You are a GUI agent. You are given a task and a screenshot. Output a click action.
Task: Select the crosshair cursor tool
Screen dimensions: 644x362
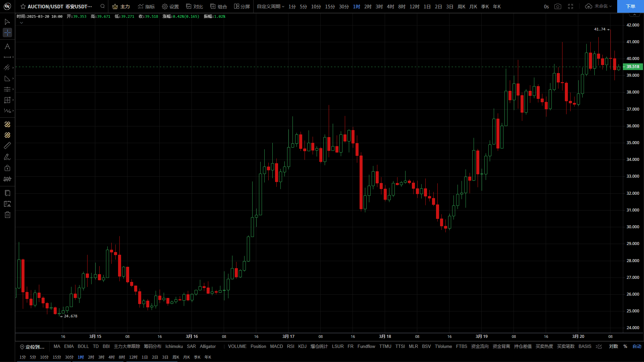[7, 33]
